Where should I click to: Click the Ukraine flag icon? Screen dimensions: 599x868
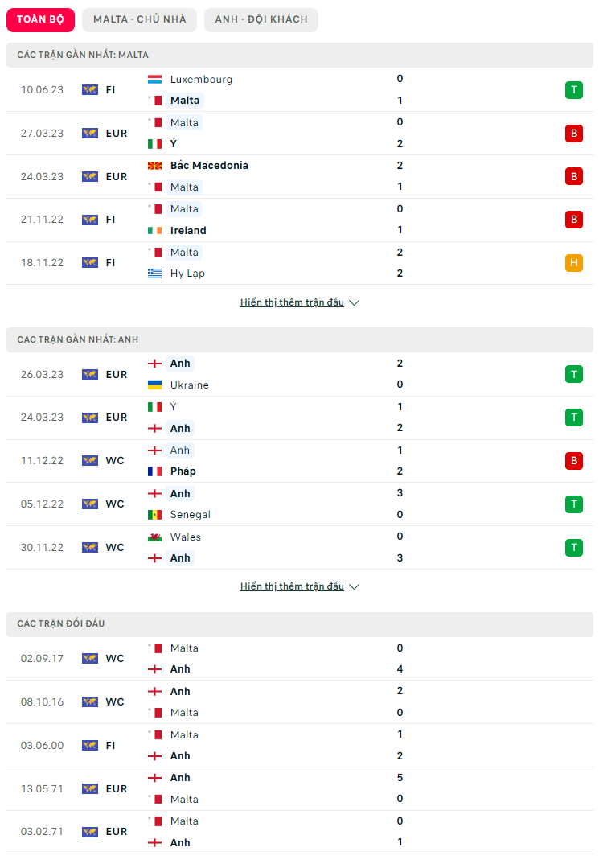[x=155, y=385]
